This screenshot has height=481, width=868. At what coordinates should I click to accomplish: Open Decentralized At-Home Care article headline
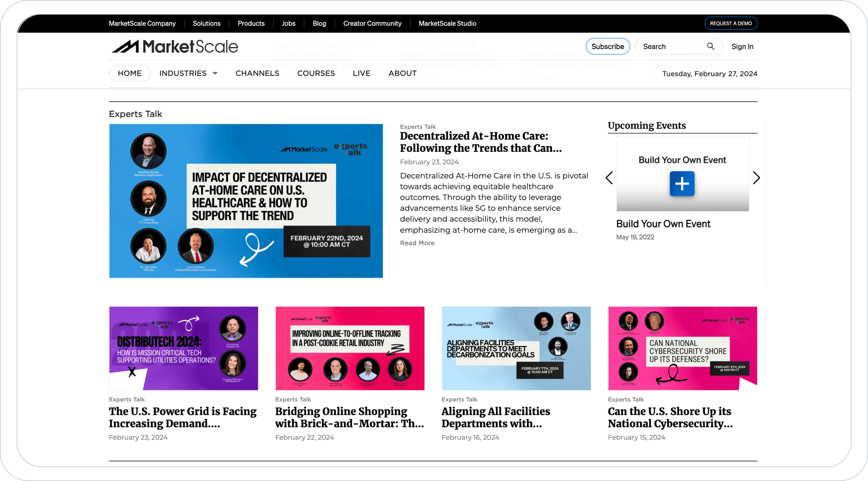(481, 142)
